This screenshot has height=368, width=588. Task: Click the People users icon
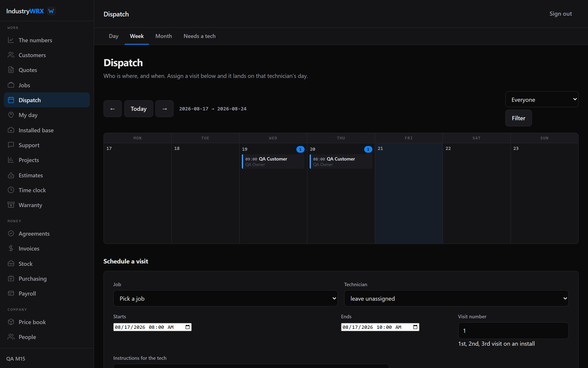coord(11,337)
